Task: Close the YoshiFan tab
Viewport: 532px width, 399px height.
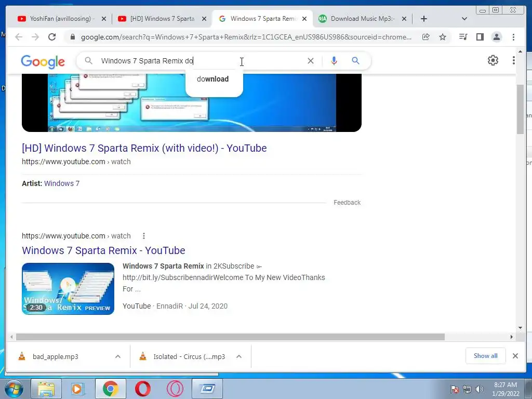Action: pos(104,19)
